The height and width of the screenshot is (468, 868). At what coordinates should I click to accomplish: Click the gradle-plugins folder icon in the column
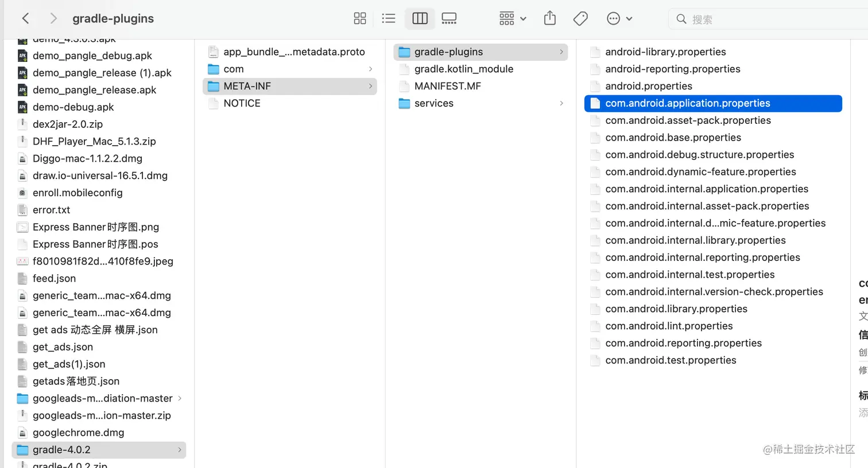[404, 52]
